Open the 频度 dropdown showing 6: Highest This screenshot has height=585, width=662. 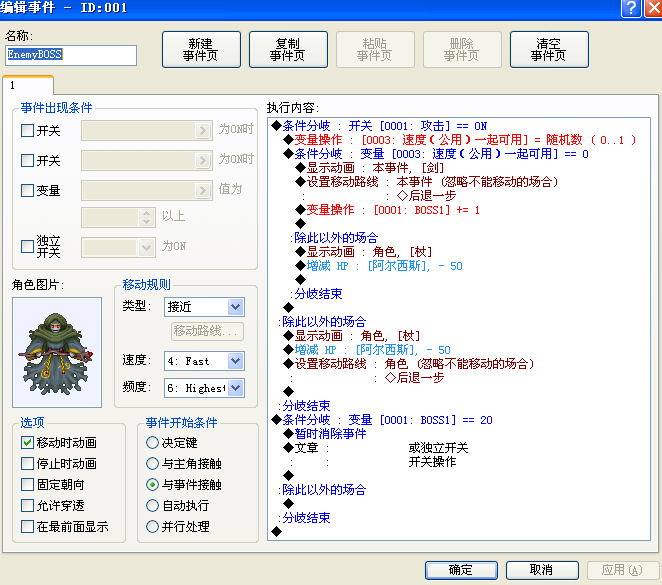click(x=204, y=388)
